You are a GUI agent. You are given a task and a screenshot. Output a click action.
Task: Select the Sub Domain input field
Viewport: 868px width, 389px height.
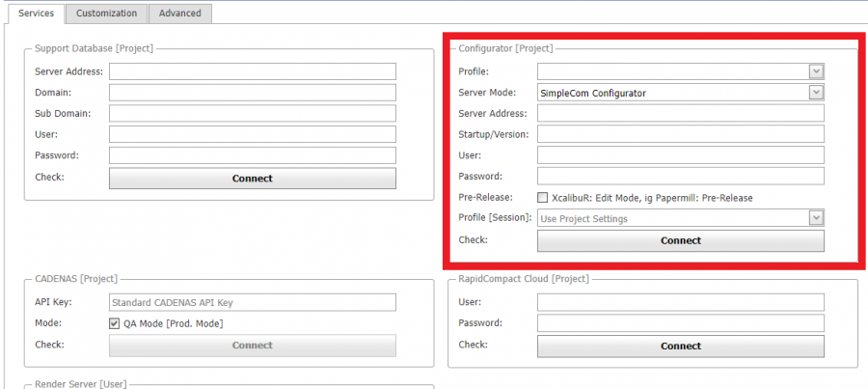point(252,114)
